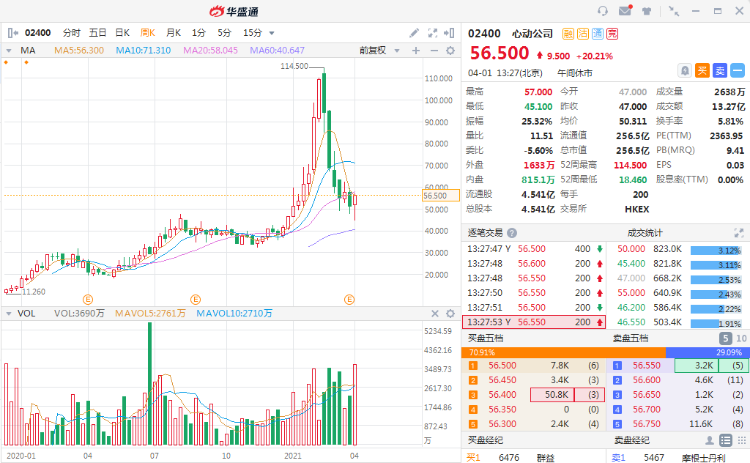
Task: Click the blue 卖 sell button
Action: pyautogui.click(x=720, y=71)
